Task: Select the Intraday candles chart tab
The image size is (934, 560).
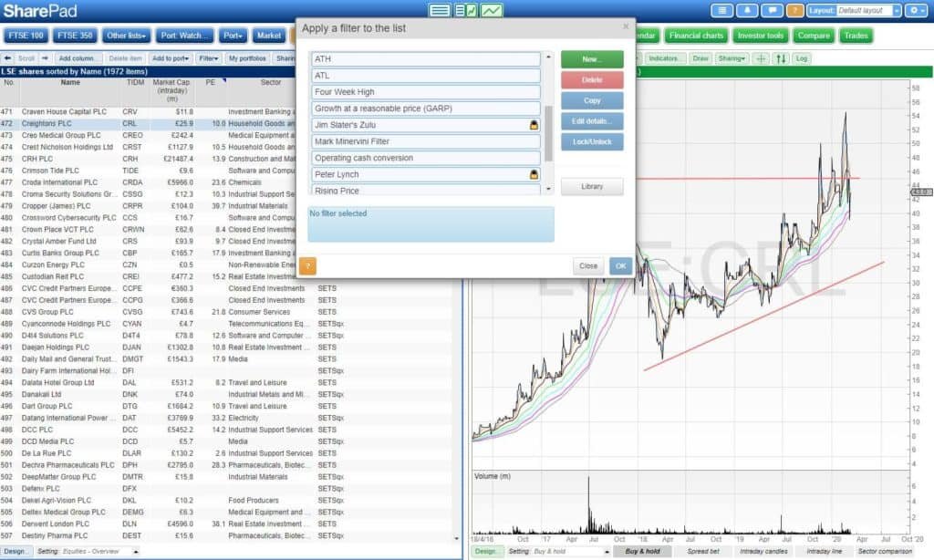Action: coord(763,552)
